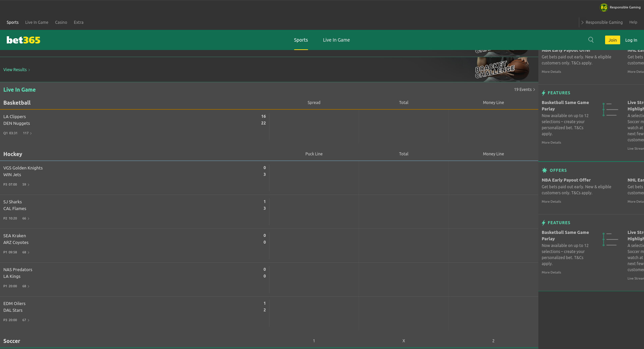
Task: Click the search magnifier icon
Action: [x=591, y=40]
